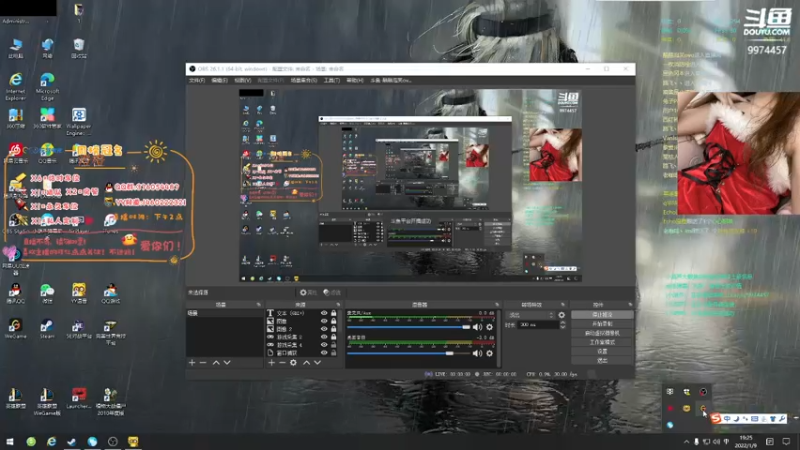
Task: Open WeGame desktop shortcut
Action: (x=15, y=329)
